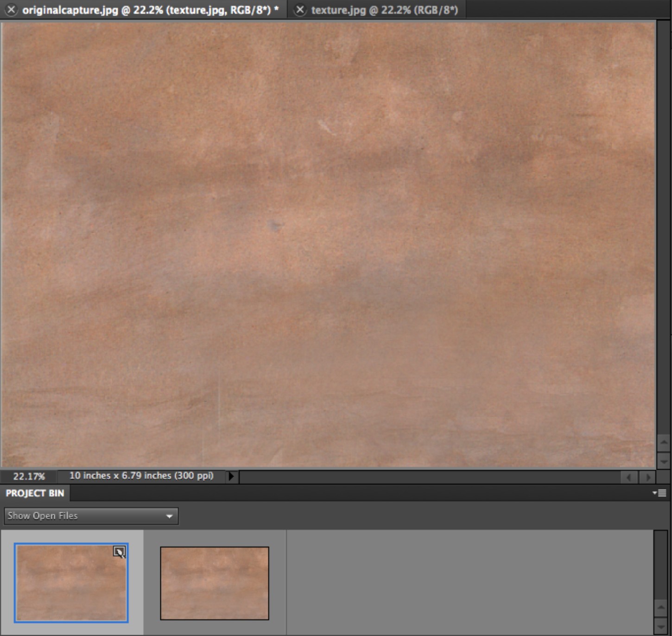Click the edit badge icon on first thumbnail
Viewport: 672px width, 636px height.
click(x=120, y=552)
